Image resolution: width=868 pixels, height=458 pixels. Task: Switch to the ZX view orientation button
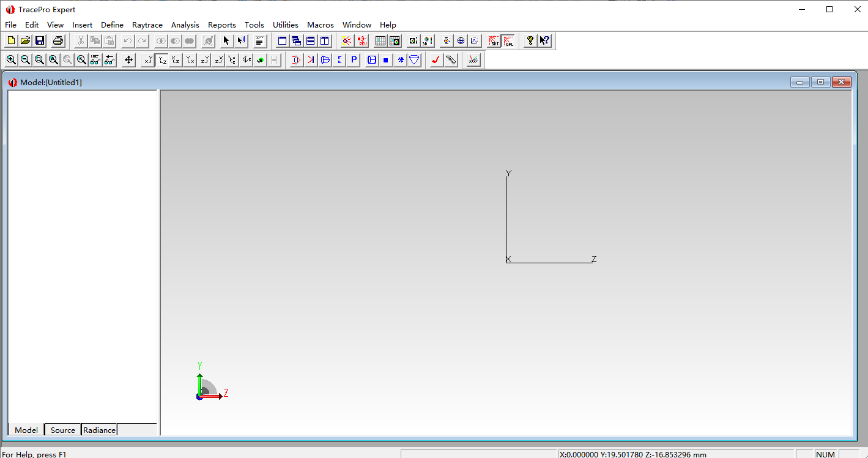coord(218,59)
